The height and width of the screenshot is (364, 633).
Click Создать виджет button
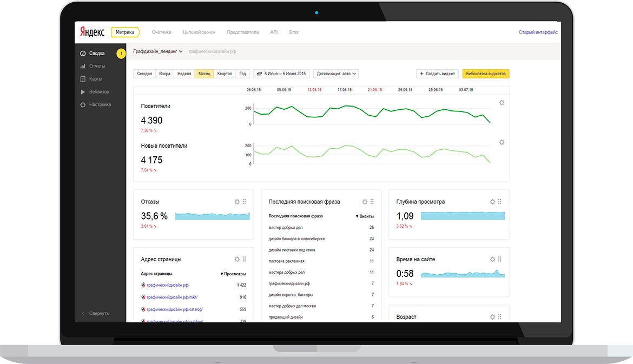437,74
